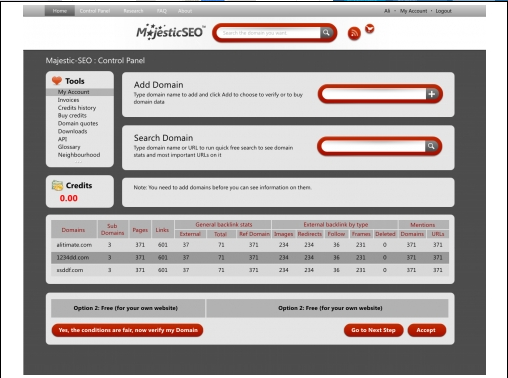Click the Total column header

pyautogui.click(x=220, y=234)
